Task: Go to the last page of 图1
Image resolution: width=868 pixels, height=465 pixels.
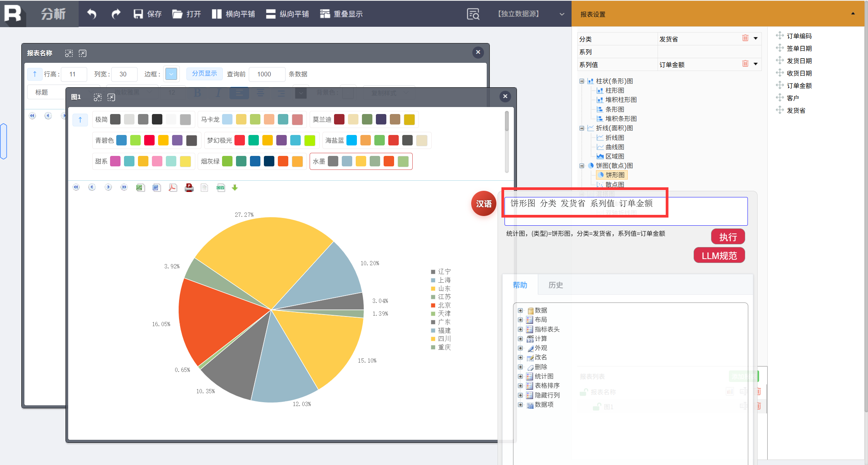Action: pos(124,187)
